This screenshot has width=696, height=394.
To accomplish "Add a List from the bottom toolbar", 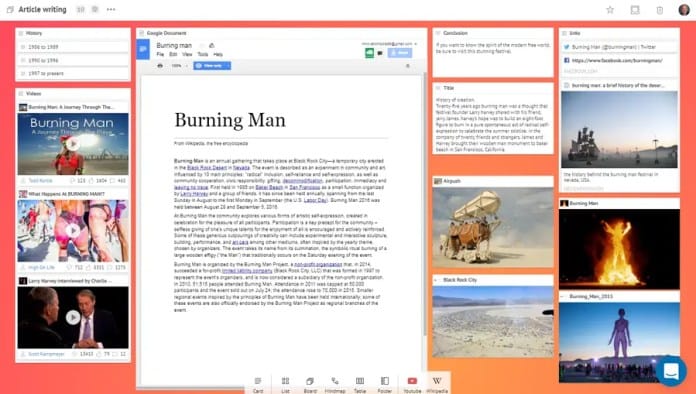I will (x=285, y=384).
